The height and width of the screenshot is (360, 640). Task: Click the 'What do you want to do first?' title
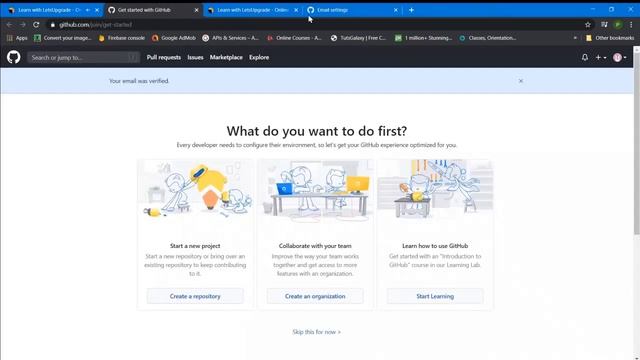[317, 131]
